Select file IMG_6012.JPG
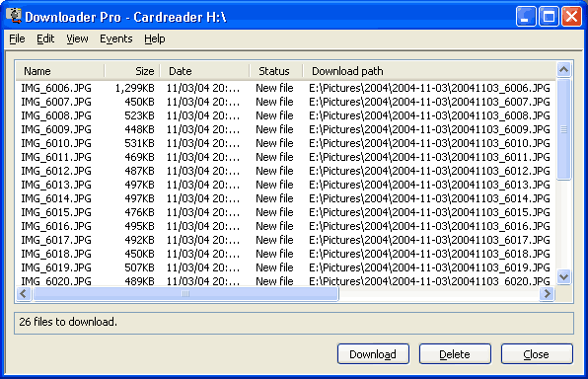 coord(56,171)
